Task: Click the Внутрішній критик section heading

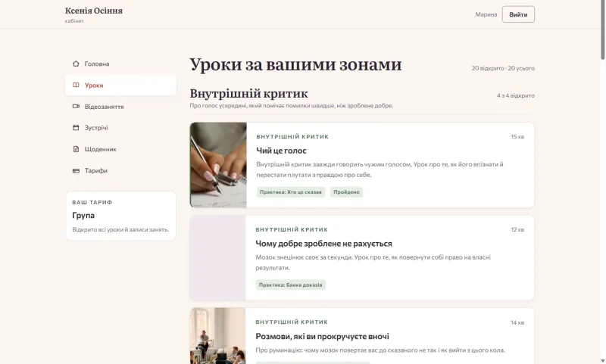Action: click(248, 93)
